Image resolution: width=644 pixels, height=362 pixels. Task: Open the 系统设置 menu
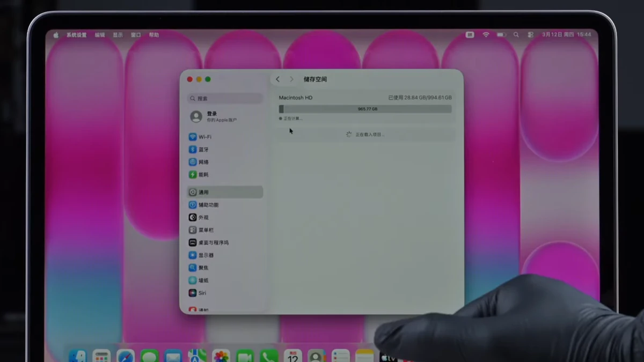76,35
